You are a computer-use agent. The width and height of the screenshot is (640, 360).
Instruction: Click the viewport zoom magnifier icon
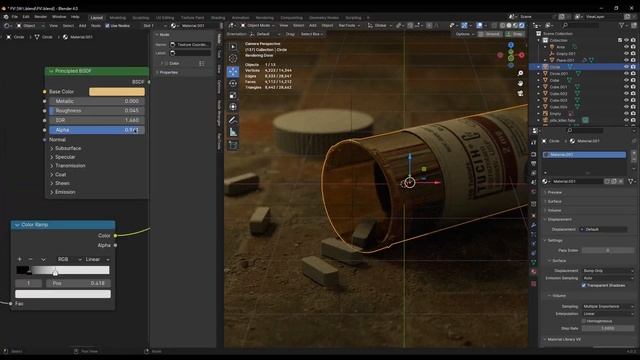520,73
